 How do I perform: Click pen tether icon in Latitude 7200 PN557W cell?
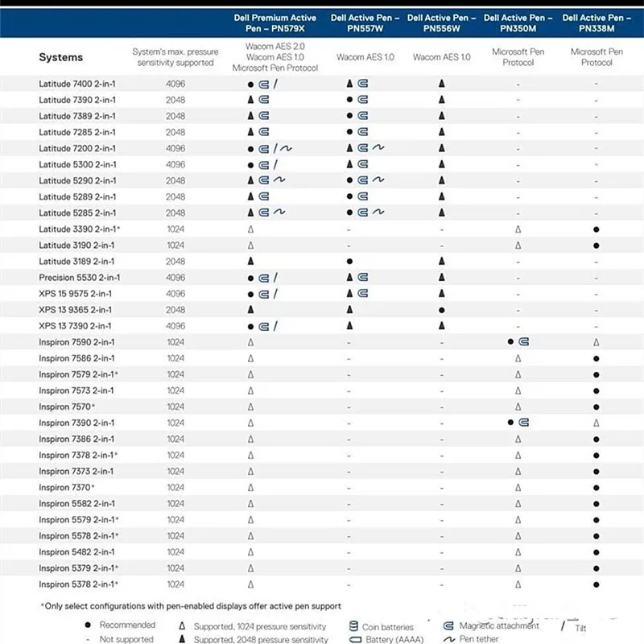click(x=378, y=147)
